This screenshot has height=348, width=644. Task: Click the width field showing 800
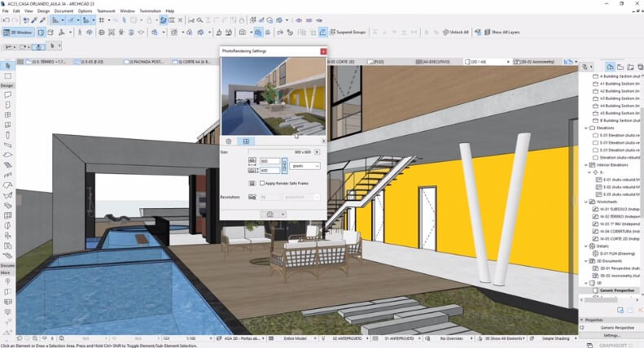pyautogui.click(x=269, y=161)
